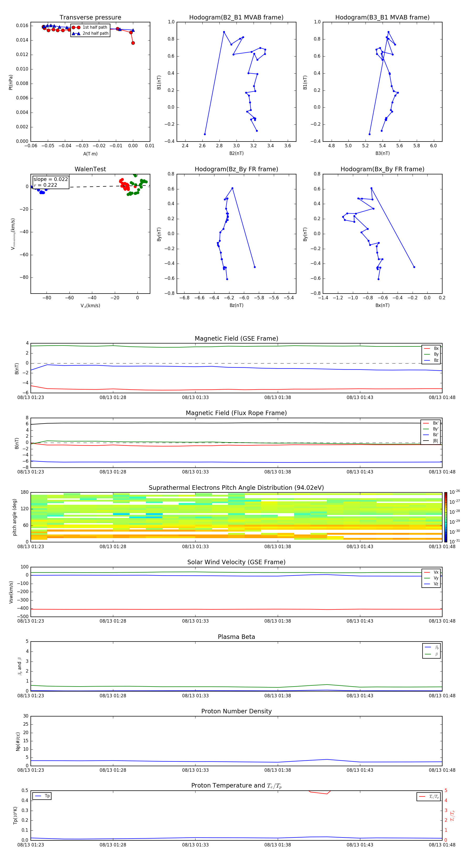The image size is (473, 868).
Task: Click the 'Tp' legend entry
Action: [42, 796]
